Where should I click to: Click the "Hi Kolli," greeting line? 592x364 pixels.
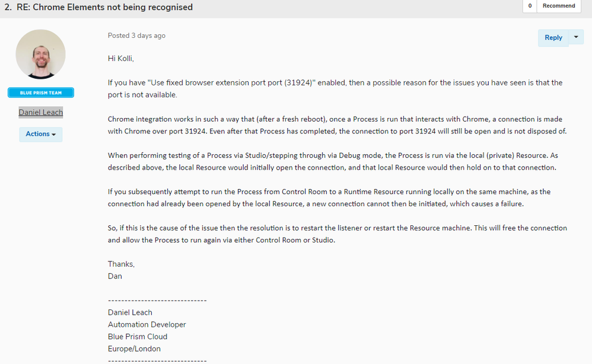[125, 59]
